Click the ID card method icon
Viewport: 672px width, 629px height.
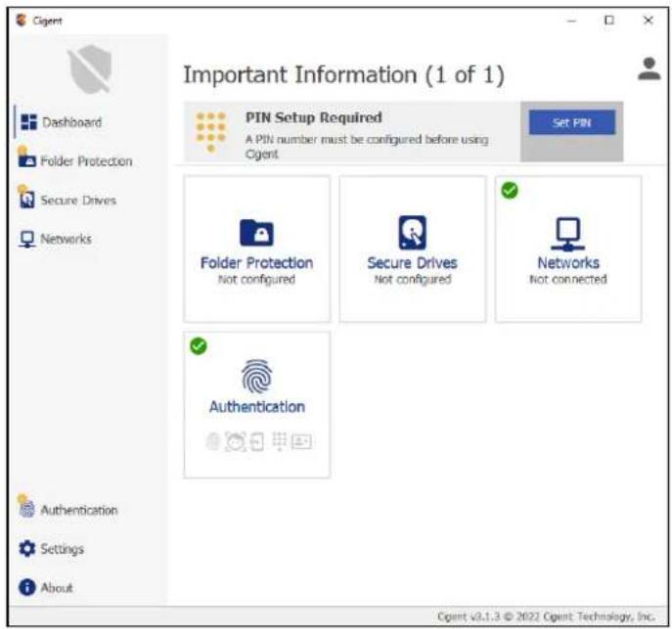coord(301,441)
